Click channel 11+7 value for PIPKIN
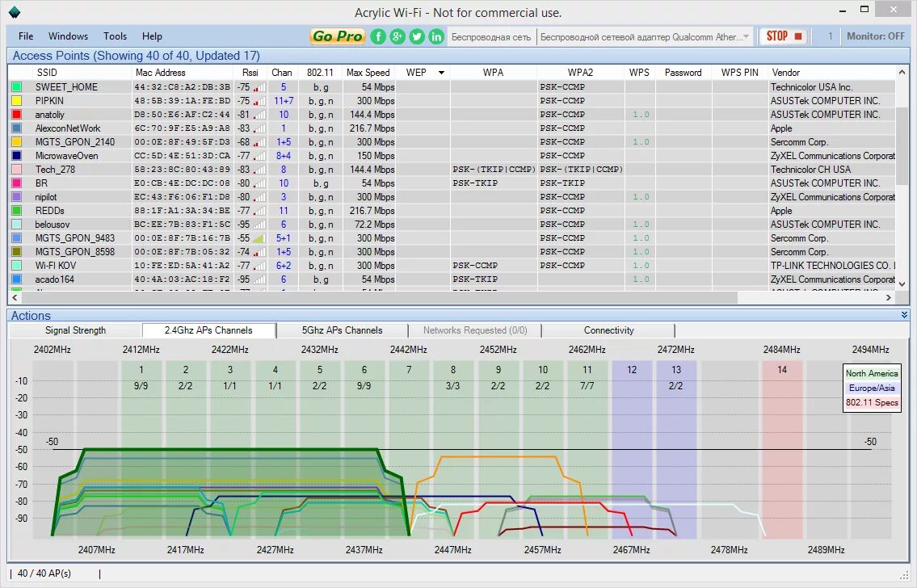Screen dimensions: 917x588 (x=284, y=100)
